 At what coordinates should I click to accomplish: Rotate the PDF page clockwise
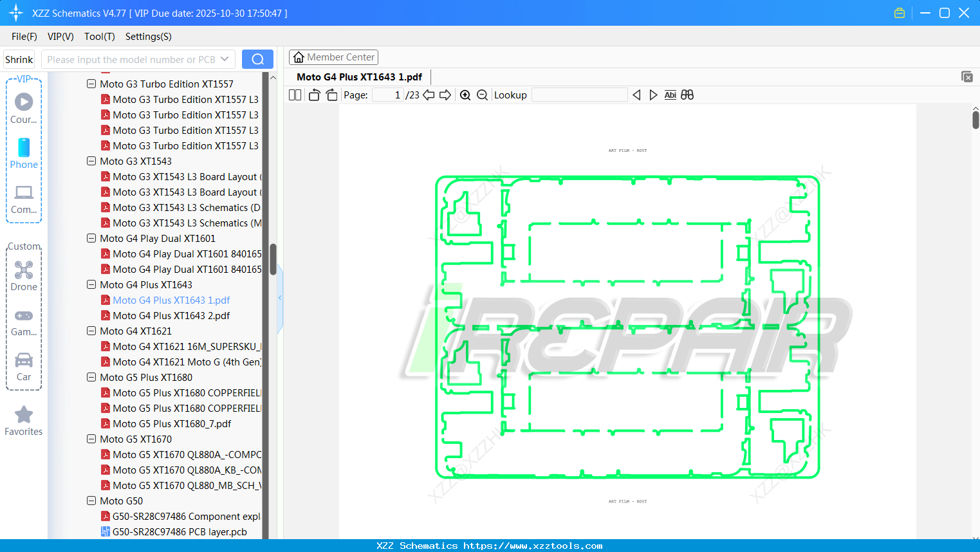tap(331, 95)
